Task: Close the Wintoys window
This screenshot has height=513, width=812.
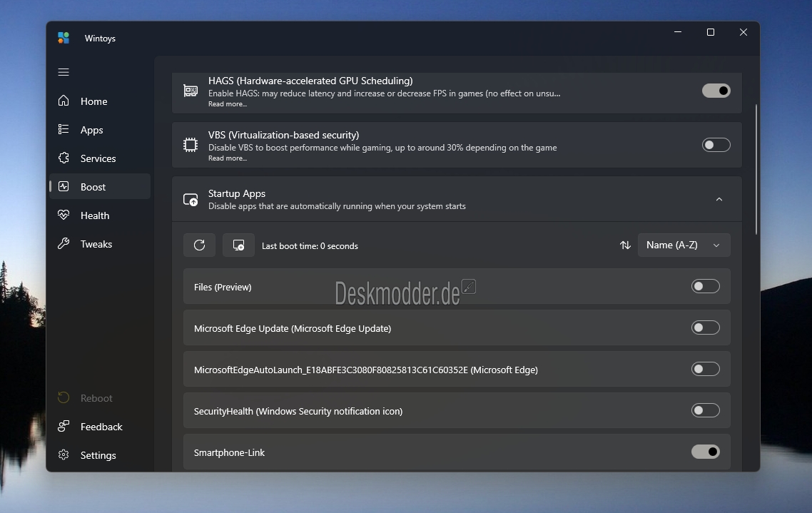Action: coord(743,32)
